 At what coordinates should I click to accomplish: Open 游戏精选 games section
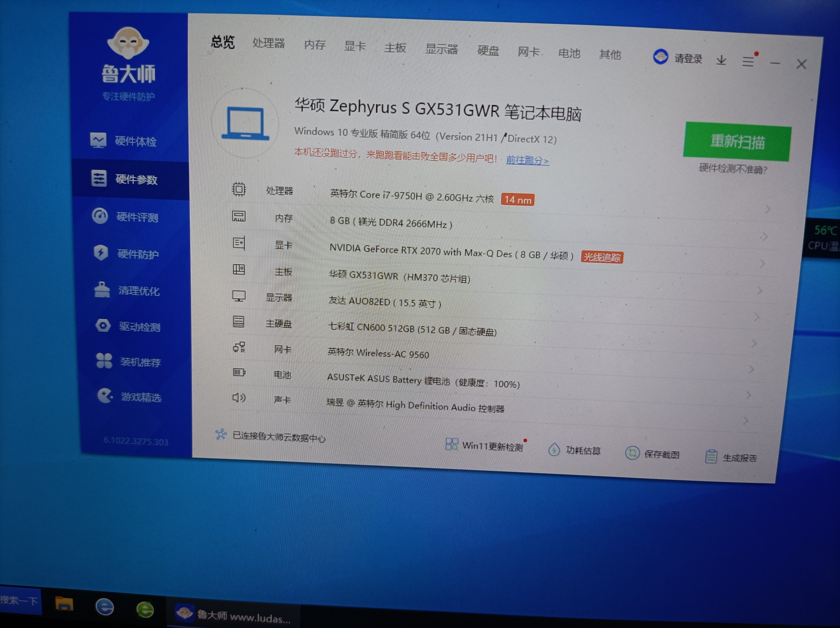coord(129,396)
